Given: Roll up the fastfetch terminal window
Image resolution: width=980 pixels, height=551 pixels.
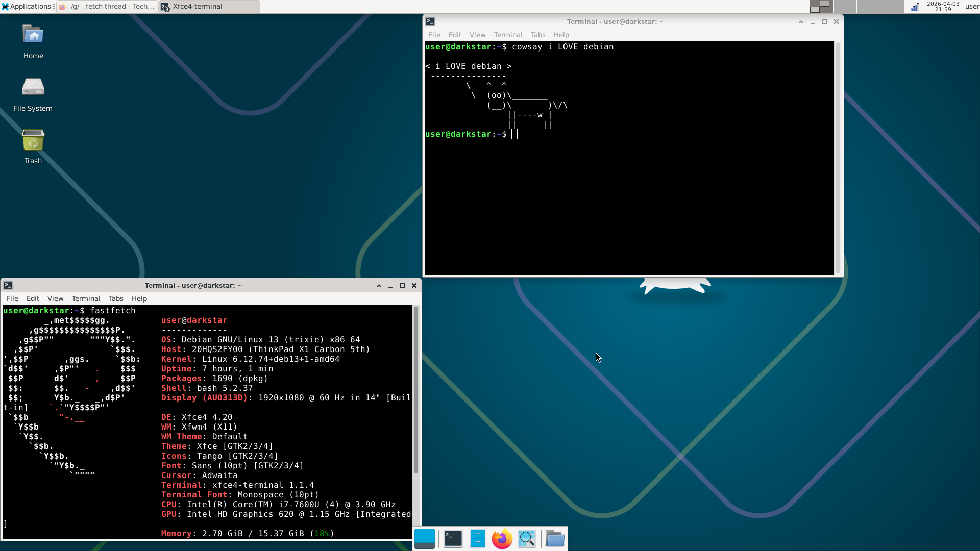Looking at the screenshot, I should (379, 286).
